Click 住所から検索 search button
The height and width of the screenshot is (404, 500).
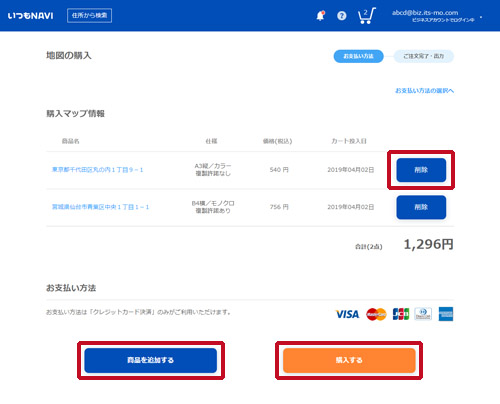pos(89,15)
